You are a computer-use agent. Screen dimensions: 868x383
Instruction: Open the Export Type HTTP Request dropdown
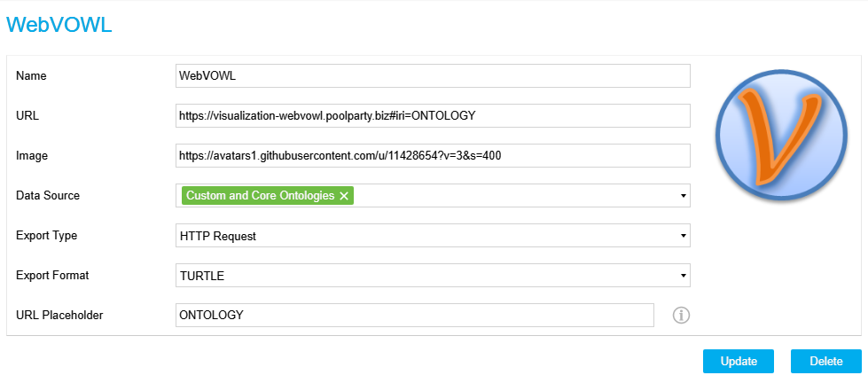coord(433,236)
